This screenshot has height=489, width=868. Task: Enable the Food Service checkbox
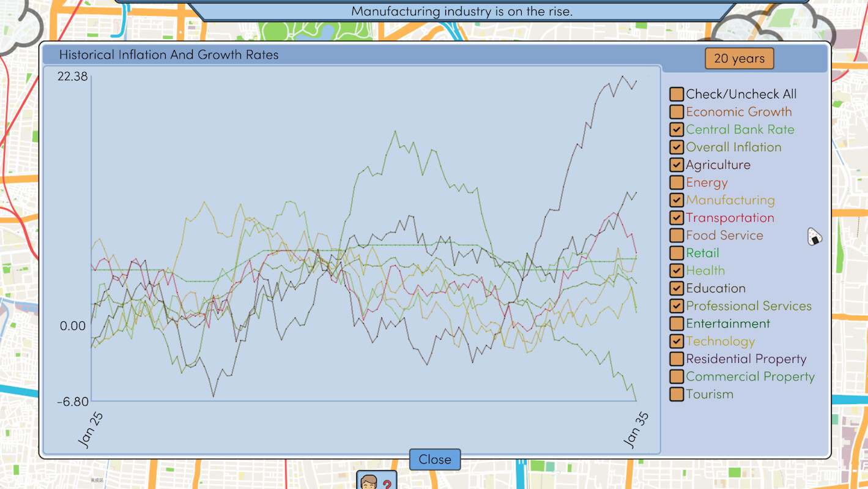(x=677, y=236)
